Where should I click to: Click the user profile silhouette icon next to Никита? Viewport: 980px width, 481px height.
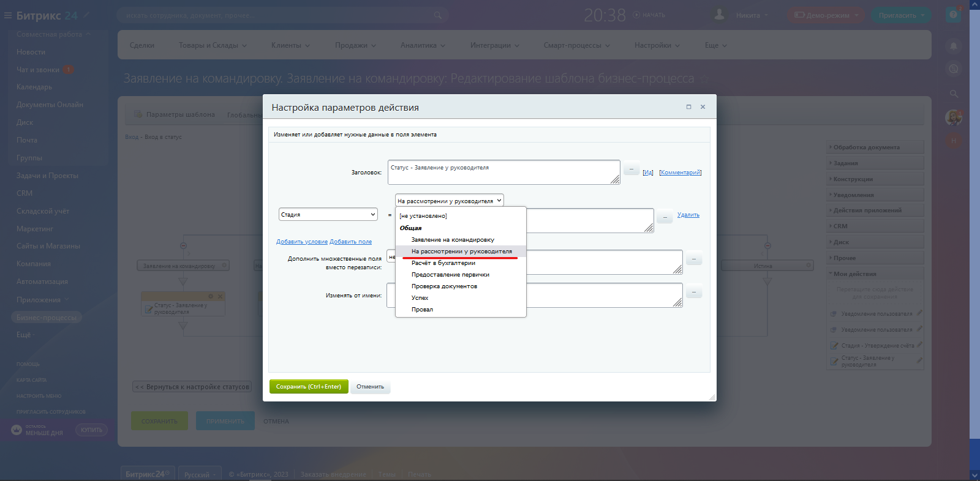tap(720, 15)
